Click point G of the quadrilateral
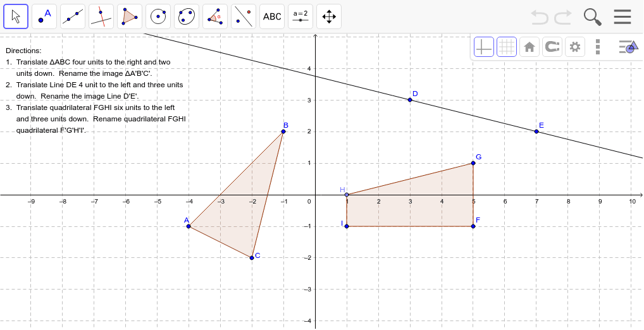This screenshot has height=330, width=644. [x=473, y=163]
